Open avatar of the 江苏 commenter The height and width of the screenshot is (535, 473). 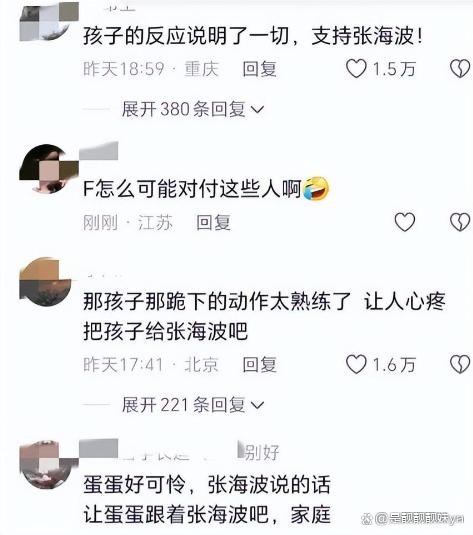(49, 169)
